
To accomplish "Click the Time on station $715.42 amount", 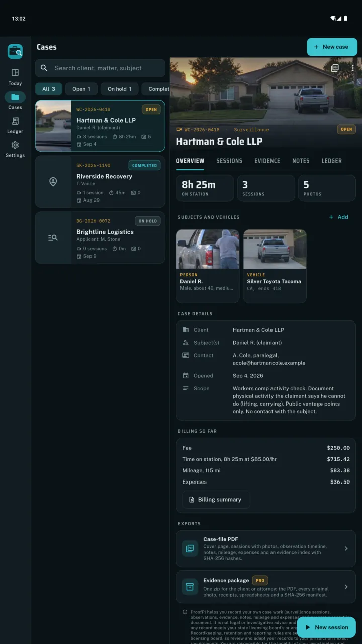I will 338,459.
